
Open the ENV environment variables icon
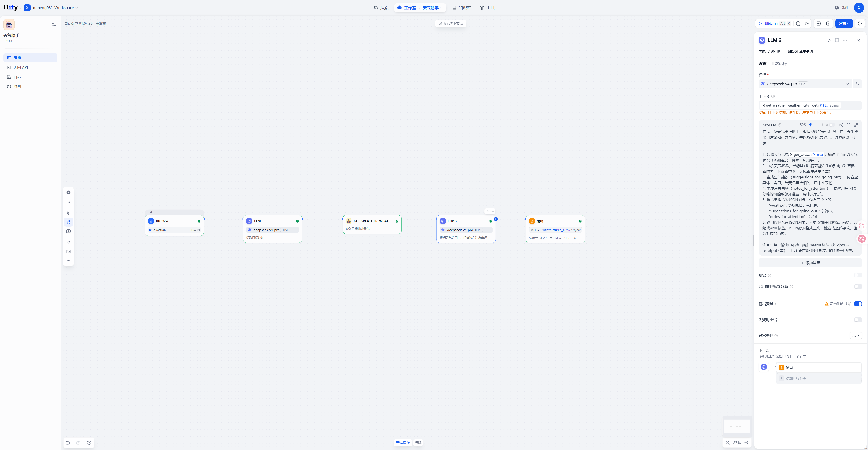819,24
